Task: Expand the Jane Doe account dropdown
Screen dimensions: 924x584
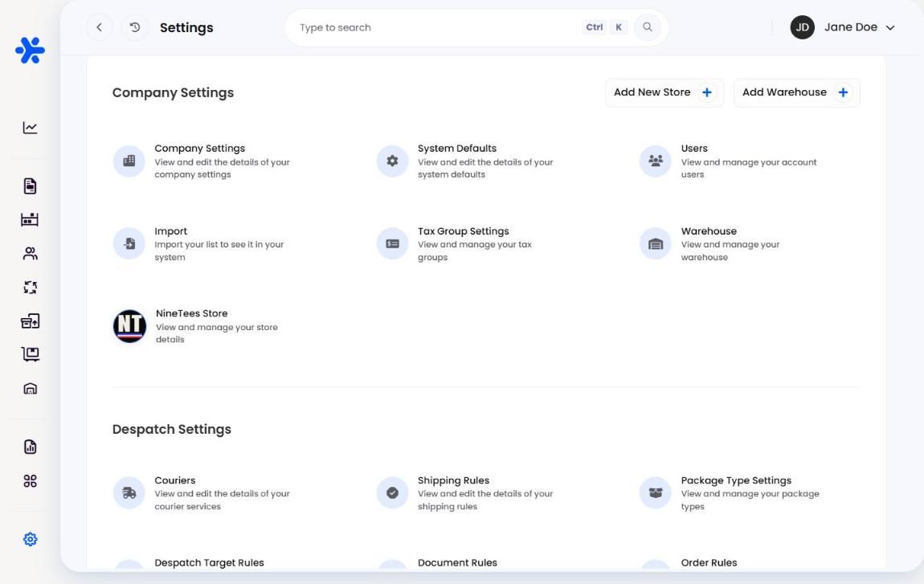Action: [889, 27]
